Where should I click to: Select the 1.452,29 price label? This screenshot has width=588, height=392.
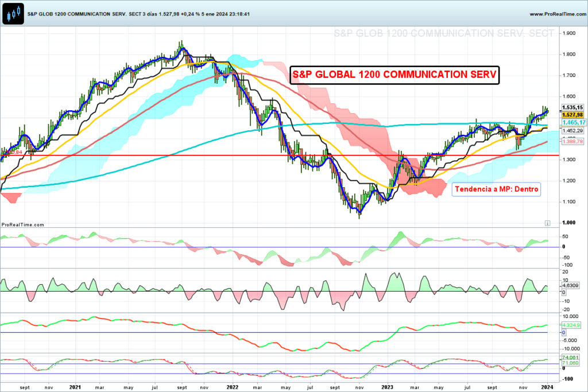pos(572,131)
